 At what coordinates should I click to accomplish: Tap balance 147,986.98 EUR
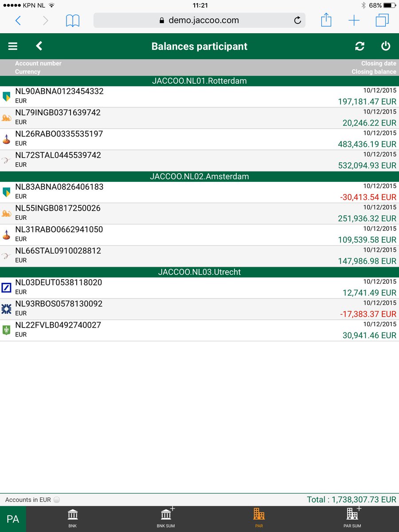coord(367,261)
